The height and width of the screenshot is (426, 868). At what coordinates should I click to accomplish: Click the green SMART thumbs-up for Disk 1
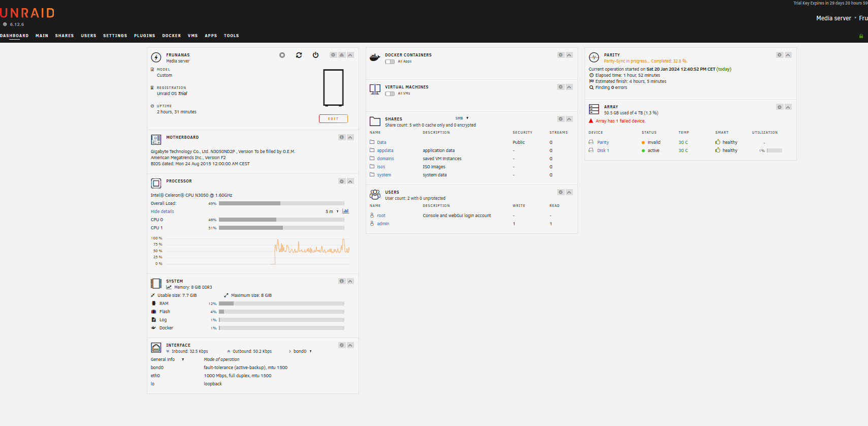point(718,150)
